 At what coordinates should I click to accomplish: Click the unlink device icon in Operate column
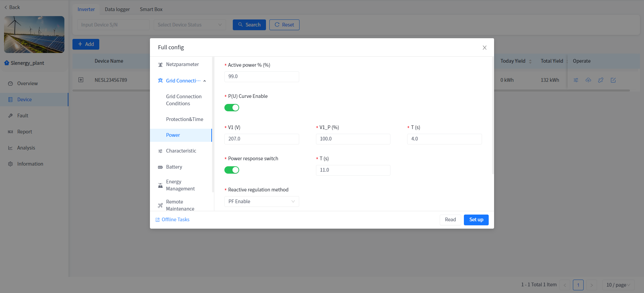(x=601, y=80)
